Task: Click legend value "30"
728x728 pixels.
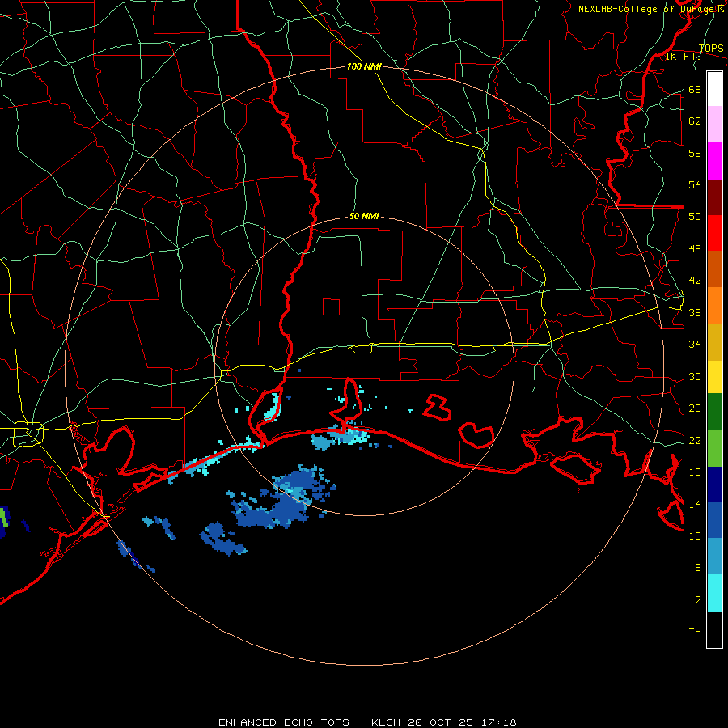Action: (x=695, y=376)
